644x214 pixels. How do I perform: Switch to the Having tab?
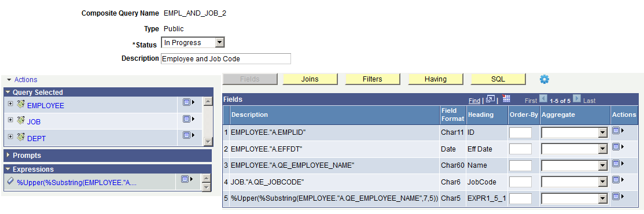435,79
